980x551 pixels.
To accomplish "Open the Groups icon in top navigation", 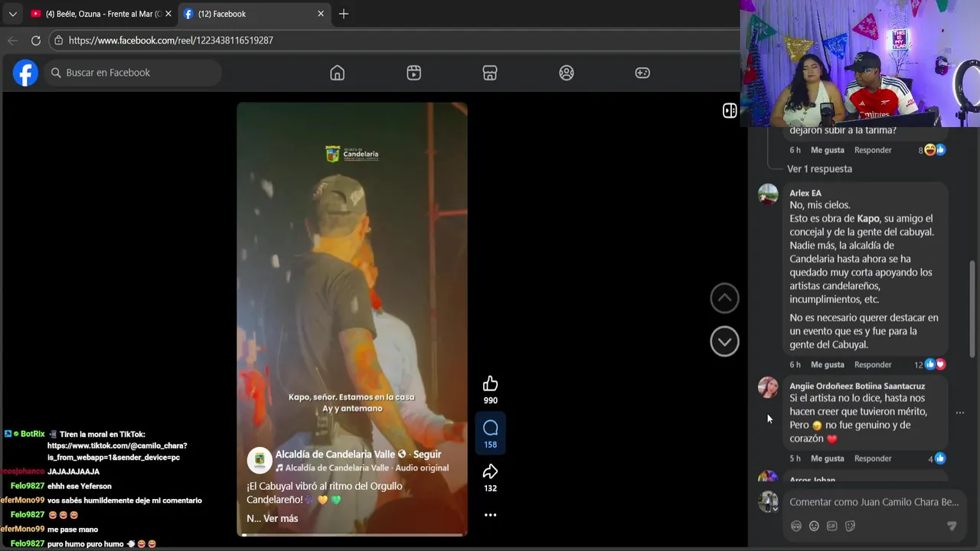I will (567, 73).
